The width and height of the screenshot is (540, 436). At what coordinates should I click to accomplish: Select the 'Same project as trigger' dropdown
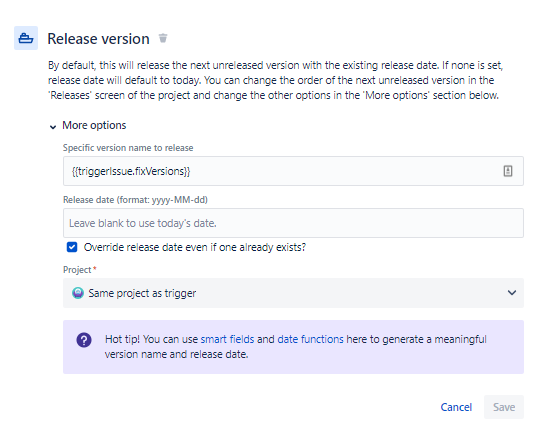tap(293, 293)
